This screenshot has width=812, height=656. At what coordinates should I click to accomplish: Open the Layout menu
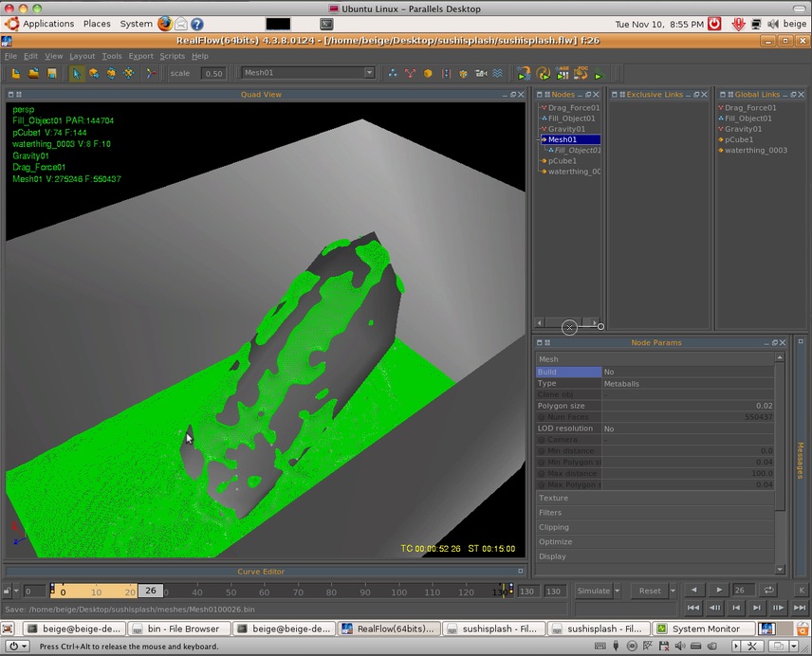point(82,56)
